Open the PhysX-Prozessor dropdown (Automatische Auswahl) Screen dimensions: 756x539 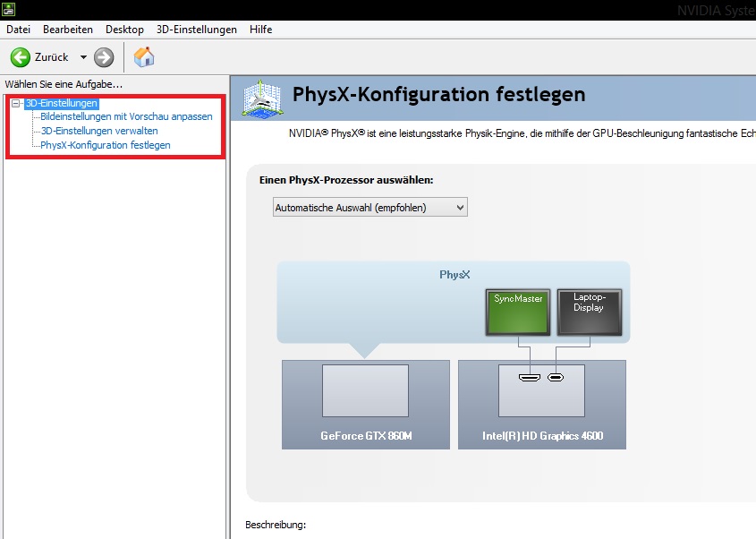(x=370, y=208)
